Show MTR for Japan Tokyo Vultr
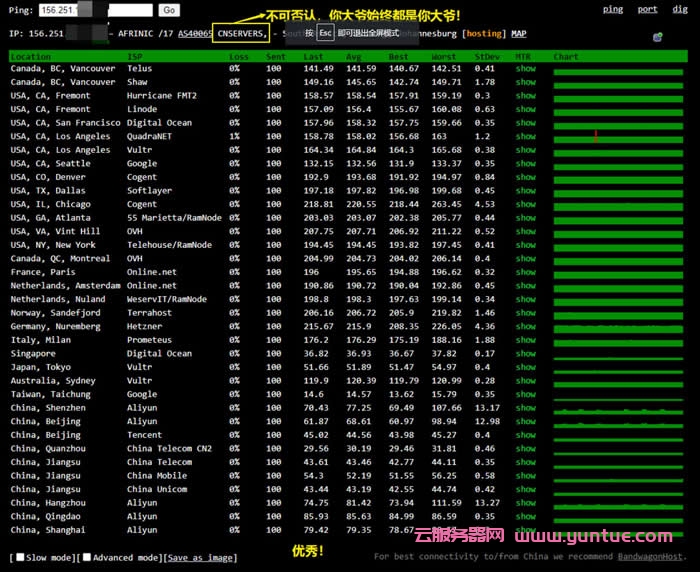Viewport: 700px width, 572px height. pyautogui.click(x=525, y=367)
